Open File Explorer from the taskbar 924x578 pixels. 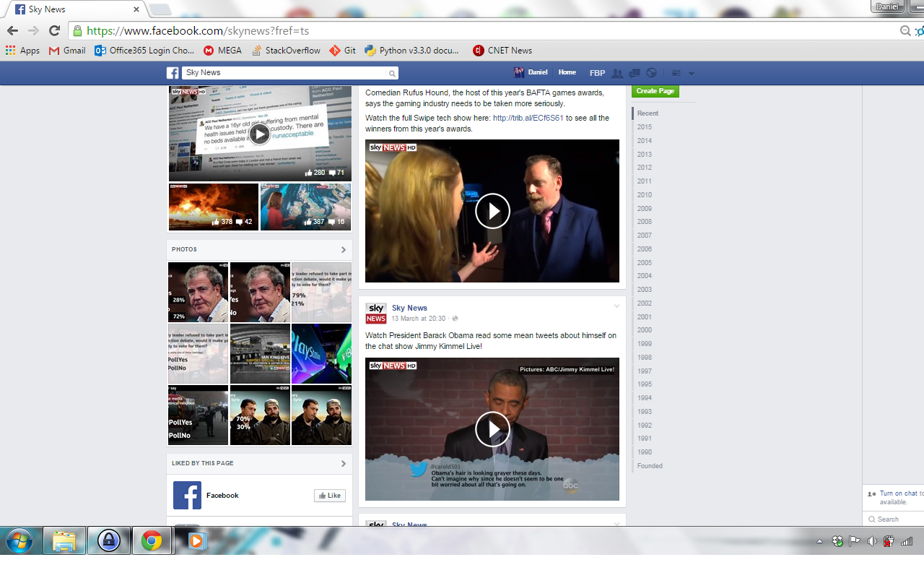[x=64, y=540]
